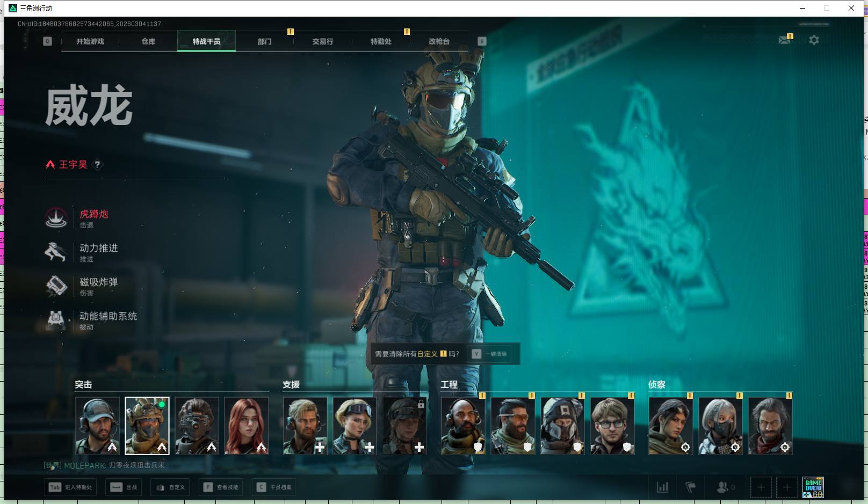Click the 查看技能 view skills button
This screenshot has width=868, height=504.
[x=221, y=487]
